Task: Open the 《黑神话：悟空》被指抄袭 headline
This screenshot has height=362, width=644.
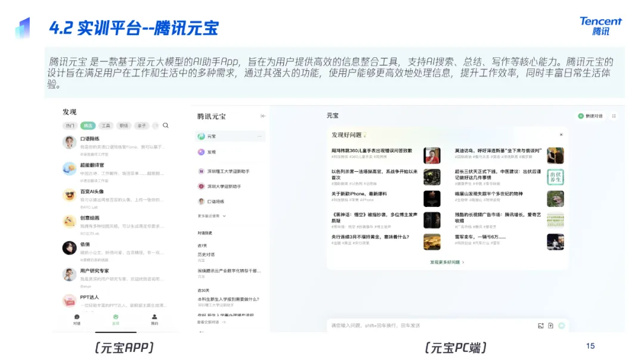Action: point(374,218)
